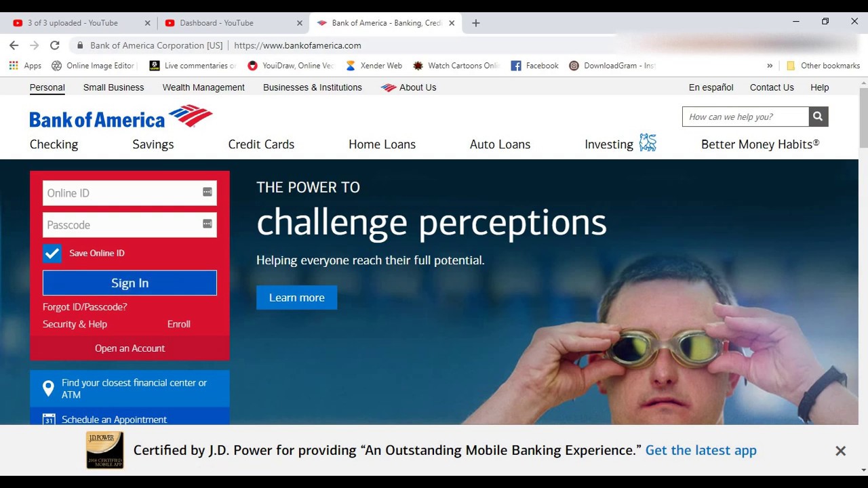
Task: Open the Checking menu
Action: point(54,144)
